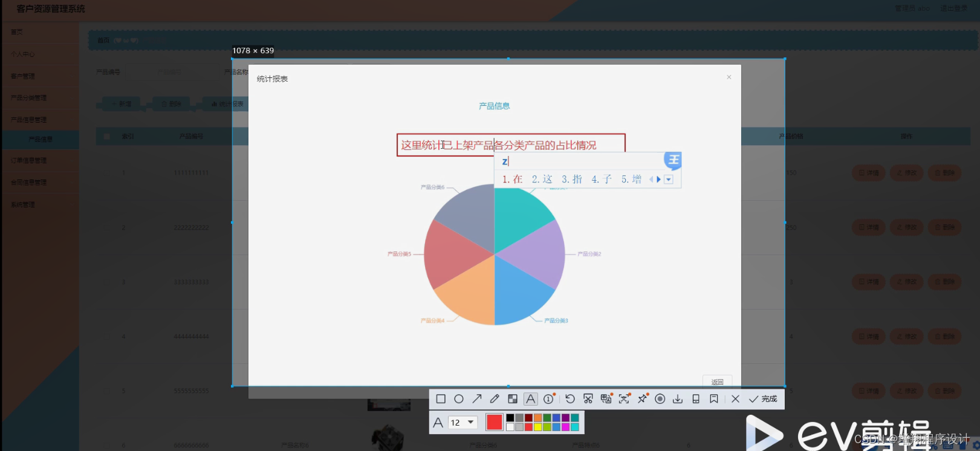Open 首页 in the sidebar menu
The width and height of the screenshot is (980, 451).
40,32
